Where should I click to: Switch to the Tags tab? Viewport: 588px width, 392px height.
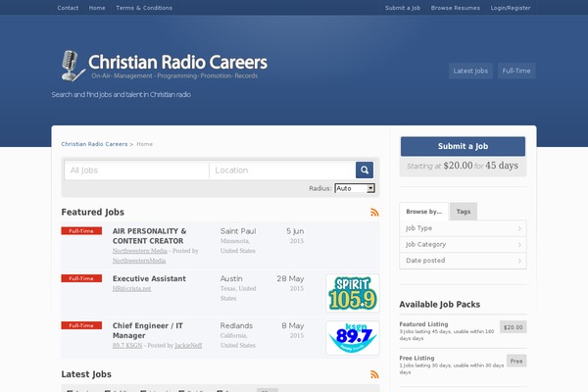[464, 212]
